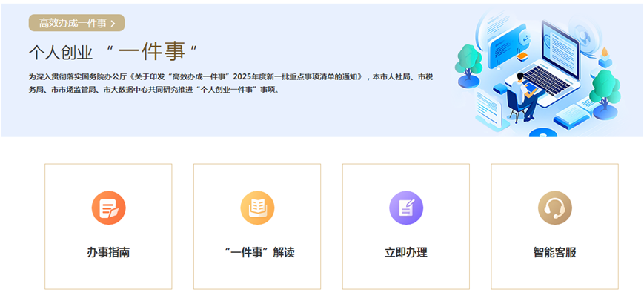Select the 立即办理 text label

pos(406,252)
